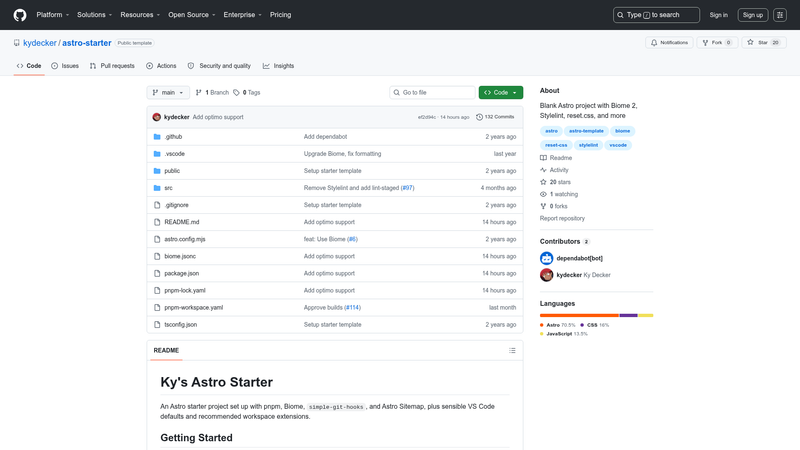Click the purple CSS language bar segment

click(629, 315)
